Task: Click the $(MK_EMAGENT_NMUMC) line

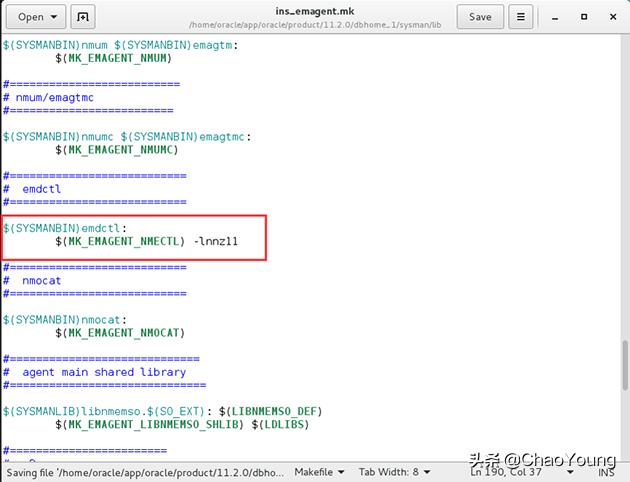Action: [x=117, y=150]
